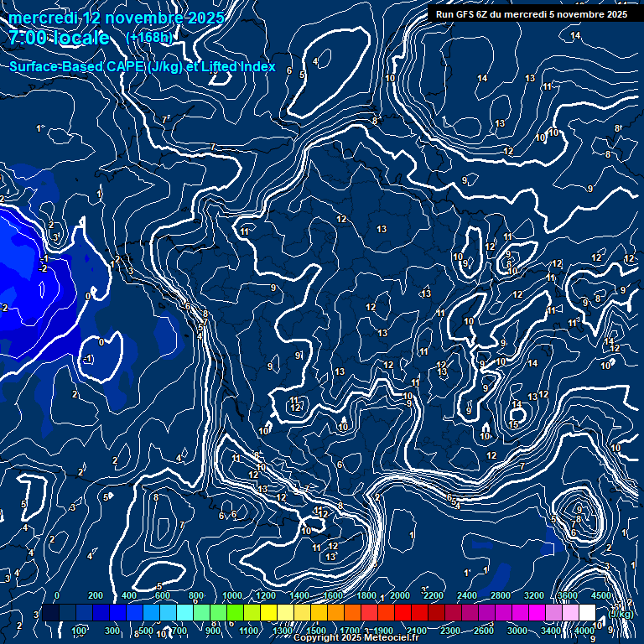Click the bright yellow swatch in the legend
644x644 pixels.
click(x=268, y=612)
